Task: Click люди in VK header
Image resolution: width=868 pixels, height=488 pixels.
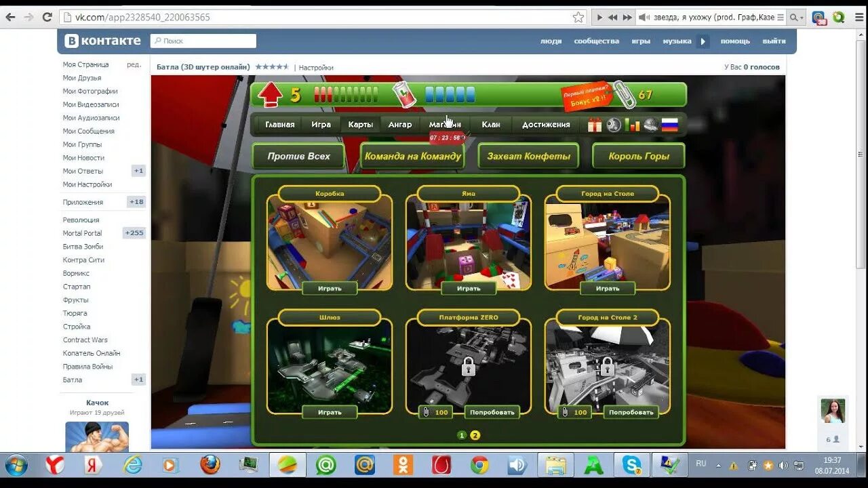Action: [551, 41]
